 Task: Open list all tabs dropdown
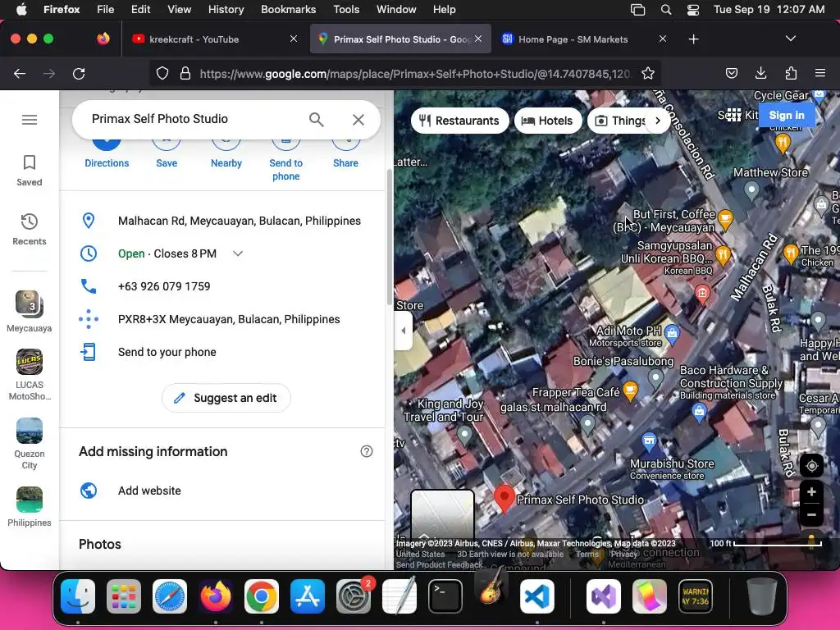click(790, 39)
